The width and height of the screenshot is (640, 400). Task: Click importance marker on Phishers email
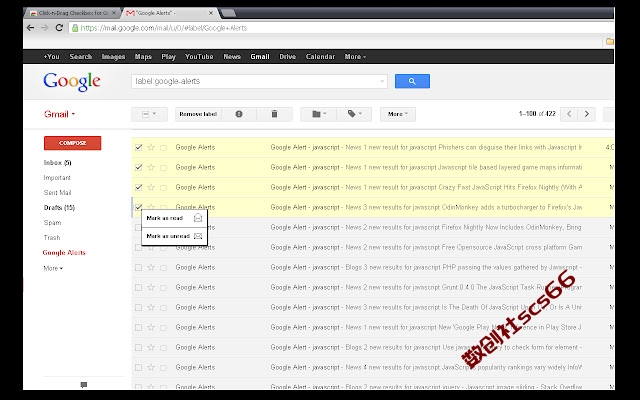pyautogui.click(x=164, y=147)
